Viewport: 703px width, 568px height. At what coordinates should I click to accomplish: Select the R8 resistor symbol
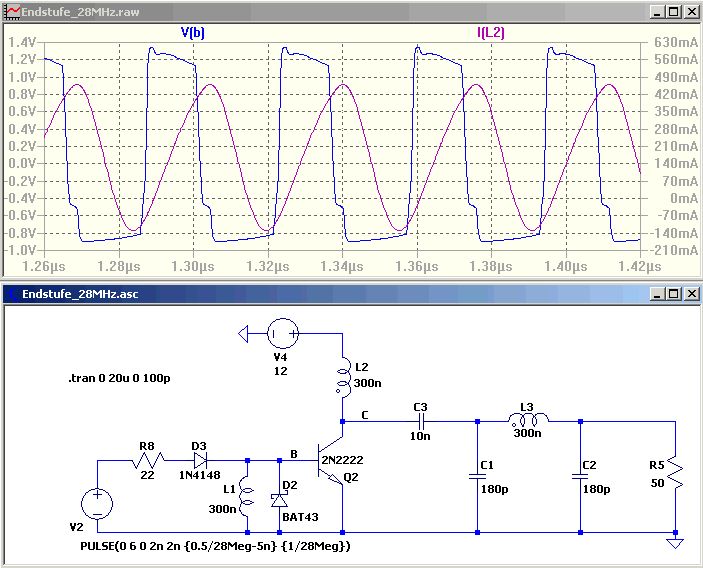[x=146, y=461]
